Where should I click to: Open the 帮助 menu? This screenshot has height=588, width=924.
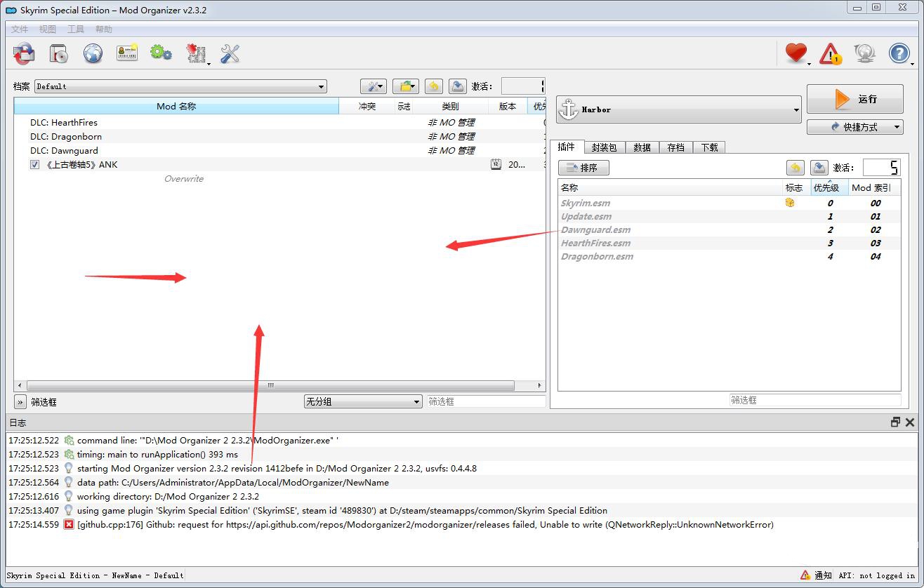coord(104,29)
